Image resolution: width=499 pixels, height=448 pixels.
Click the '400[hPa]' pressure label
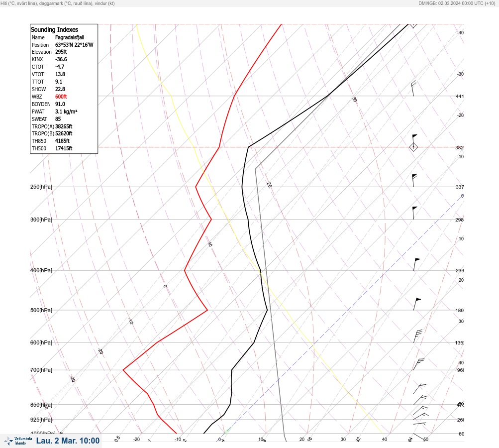pos(41,270)
